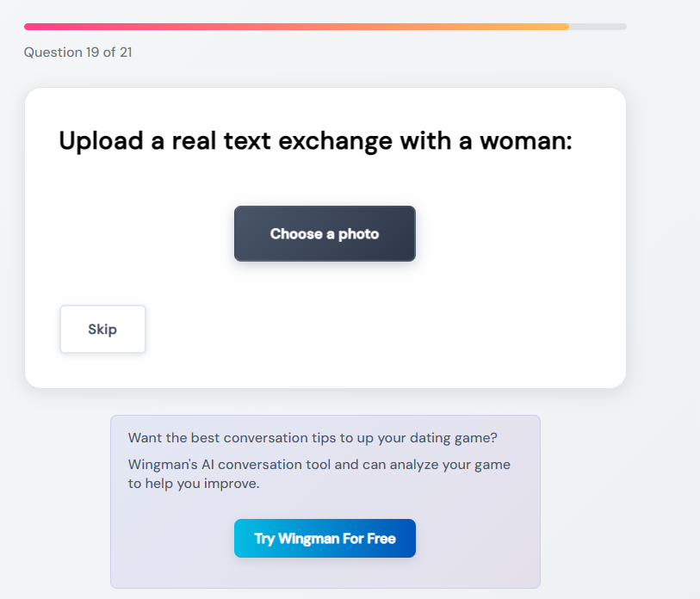Click the Wingman's AI conversation tool description
This screenshot has width=700, height=599.
click(x=319, y=465)
